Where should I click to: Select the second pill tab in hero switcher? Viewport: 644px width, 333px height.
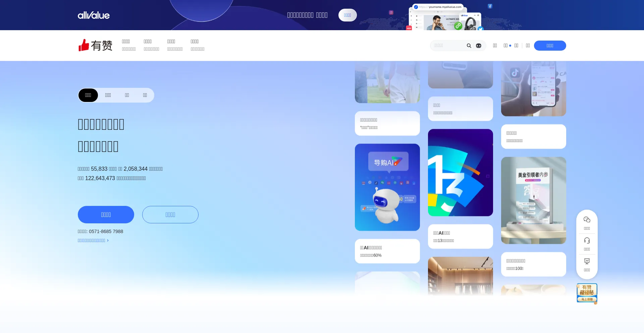[x=108, y=95]
